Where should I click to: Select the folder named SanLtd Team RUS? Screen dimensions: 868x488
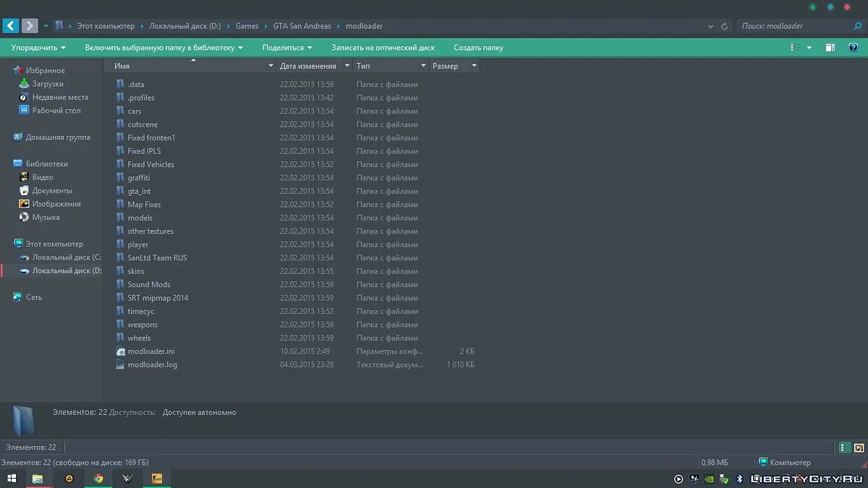coord(157,258)
